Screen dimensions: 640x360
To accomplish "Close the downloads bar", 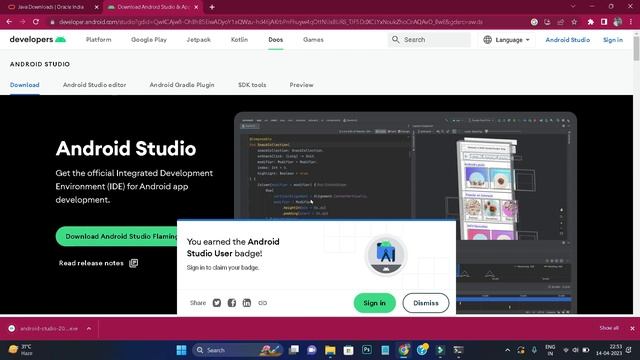I will [x=632, y=328].
